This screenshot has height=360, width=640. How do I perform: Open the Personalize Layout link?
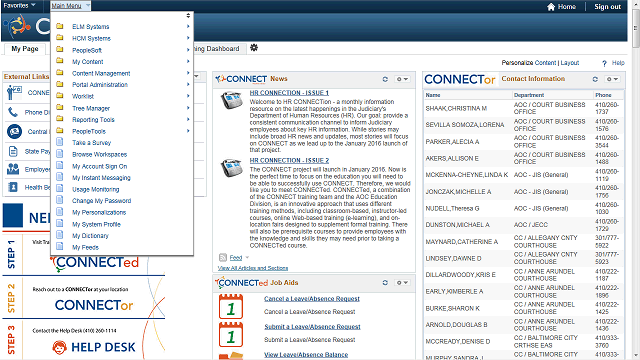pyautogui.click(x=570, y=63)
